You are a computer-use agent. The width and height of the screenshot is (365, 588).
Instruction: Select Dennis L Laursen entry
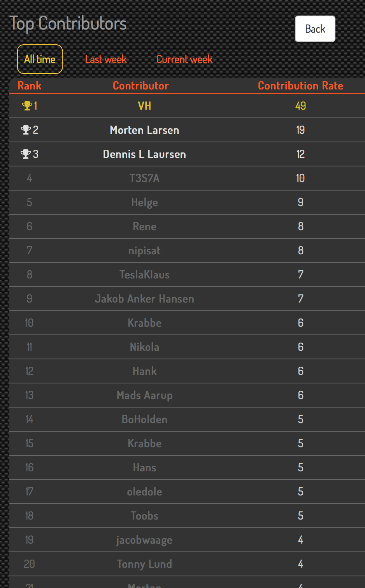(187, 154)
